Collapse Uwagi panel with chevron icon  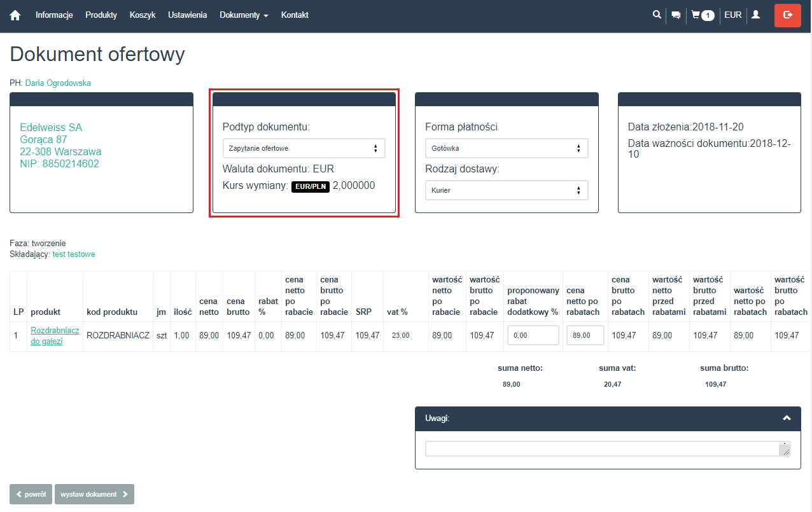787,419
